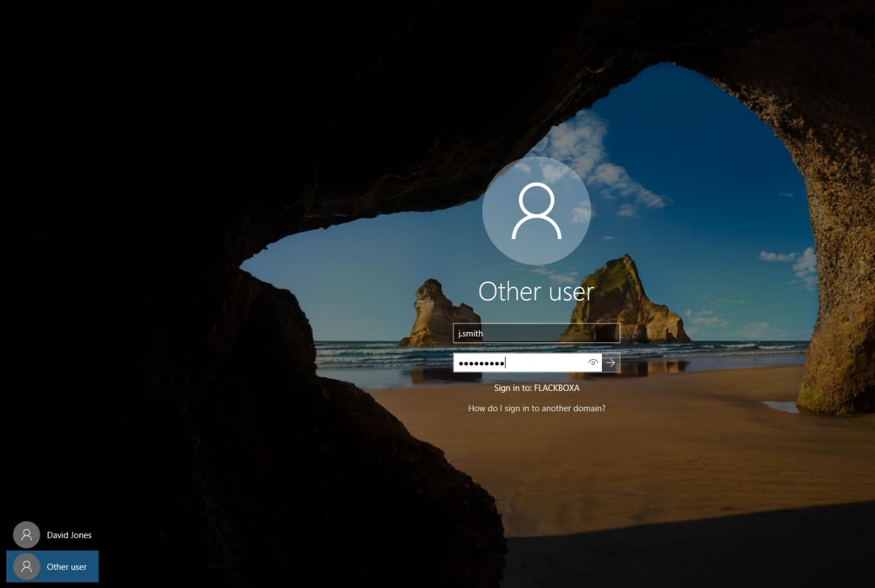Viewport: 875px width, 588px height.
Task: Click the masked password dots
Action: (481, 363)
